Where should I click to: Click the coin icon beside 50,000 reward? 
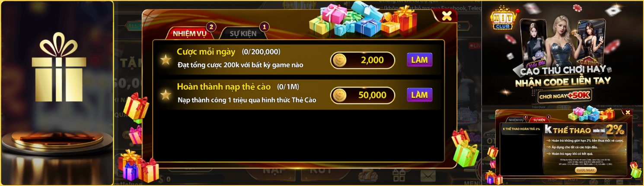pos(340,95)
